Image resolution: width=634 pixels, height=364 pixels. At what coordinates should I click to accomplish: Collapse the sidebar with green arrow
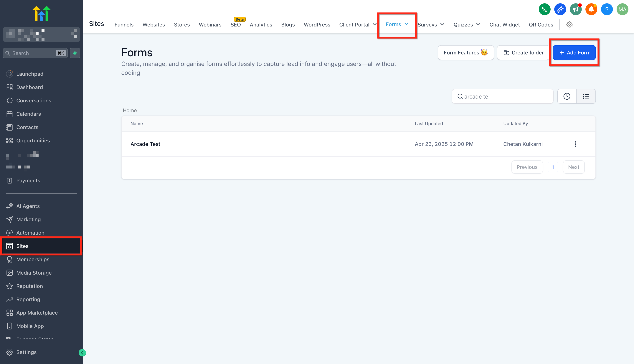click(x=82, y=353)
